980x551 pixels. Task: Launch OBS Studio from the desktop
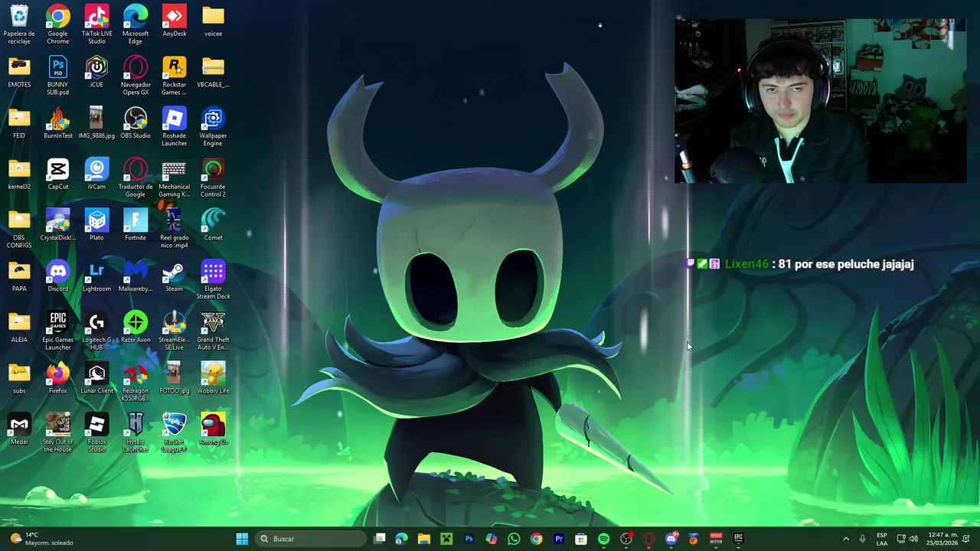point(136,123)
